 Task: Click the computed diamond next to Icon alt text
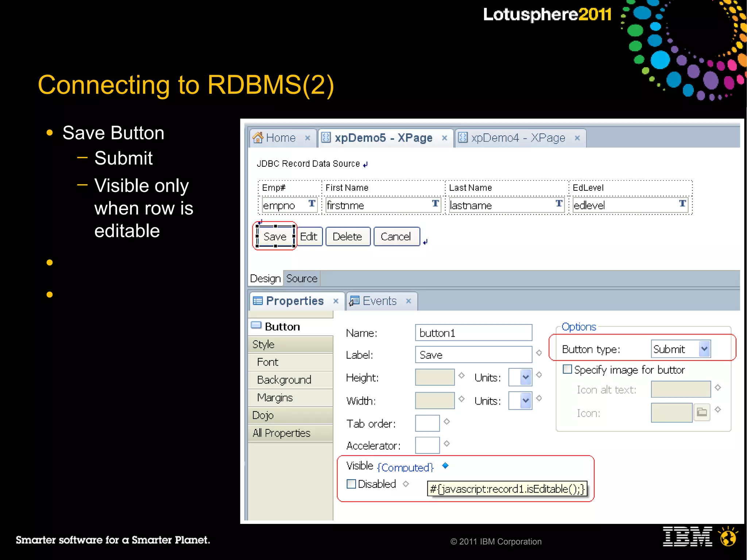pos(718,387)
